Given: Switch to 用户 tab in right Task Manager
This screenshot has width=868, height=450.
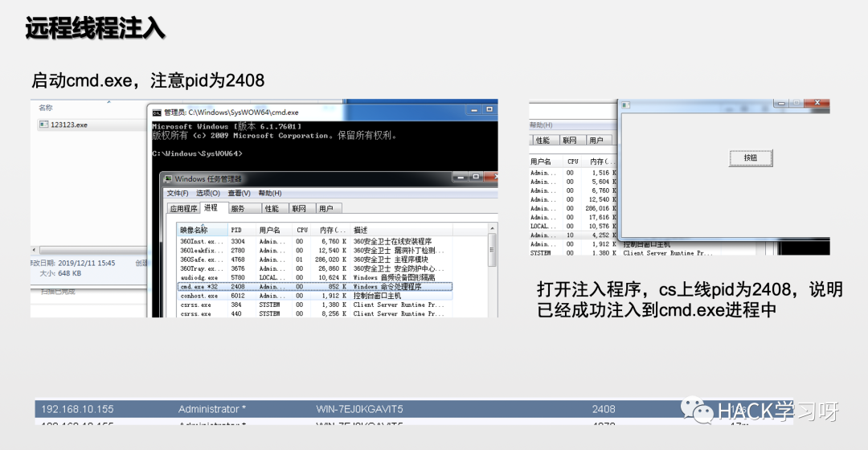Looking at the screenshot, I should click(600, 141).
